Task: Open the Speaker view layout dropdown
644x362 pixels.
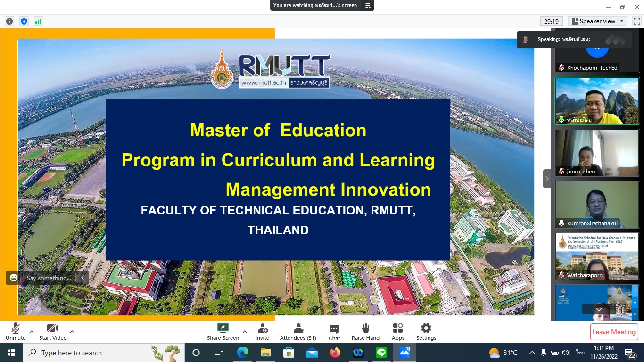Action: tap(597, 21)
